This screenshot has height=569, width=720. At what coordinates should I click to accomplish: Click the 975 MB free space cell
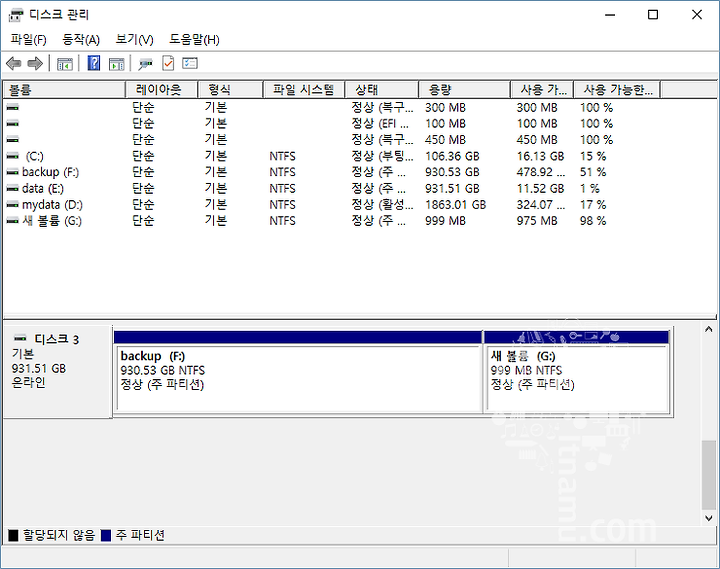pyautogui.click(x=536, y=221)
